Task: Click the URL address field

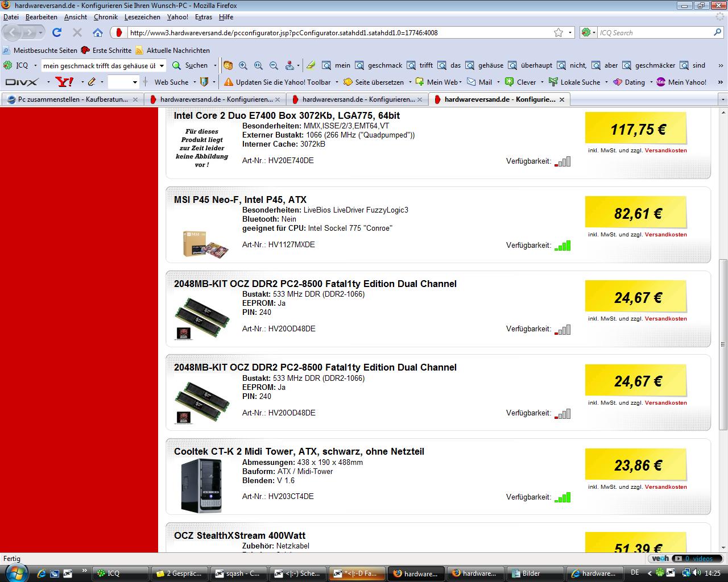Action: tap(340, 32)
